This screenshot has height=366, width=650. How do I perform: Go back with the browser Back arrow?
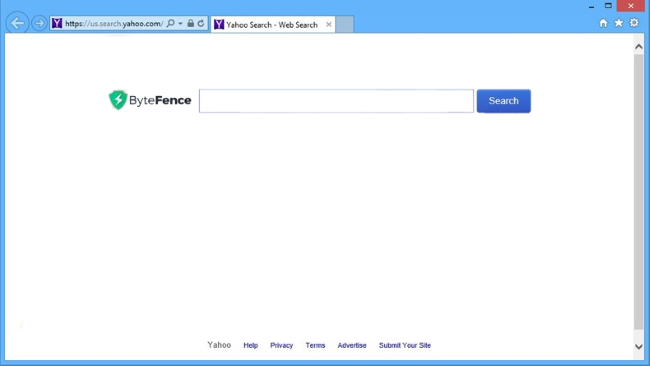(x=17, y=23)
